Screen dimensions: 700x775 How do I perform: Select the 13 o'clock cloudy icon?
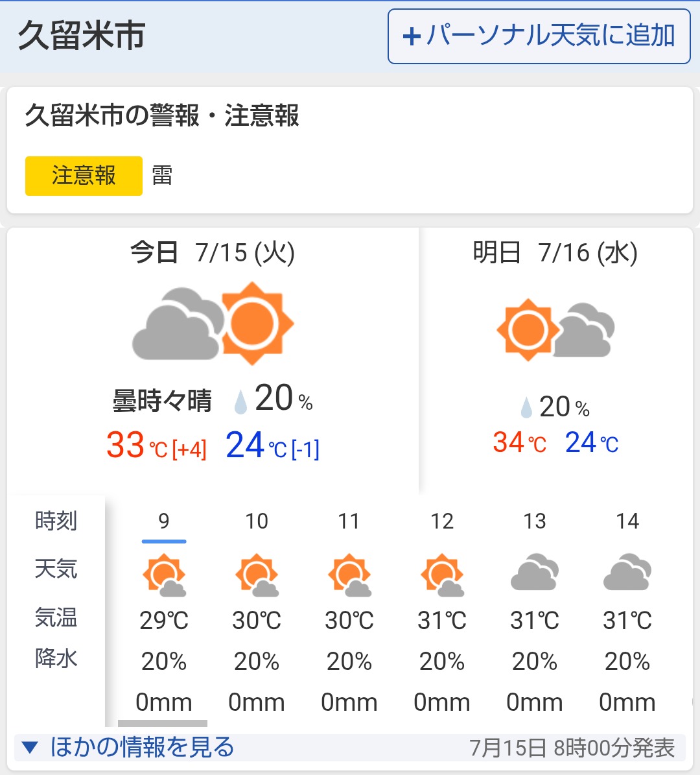[535, 573]
